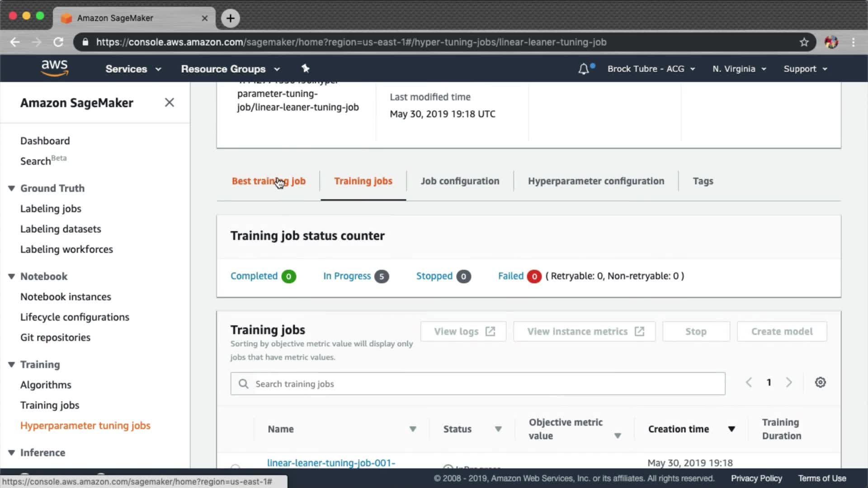This screenshot has height=488, width=868.
Task: Open training jobs table settings gear
Action: click(820, 383)
